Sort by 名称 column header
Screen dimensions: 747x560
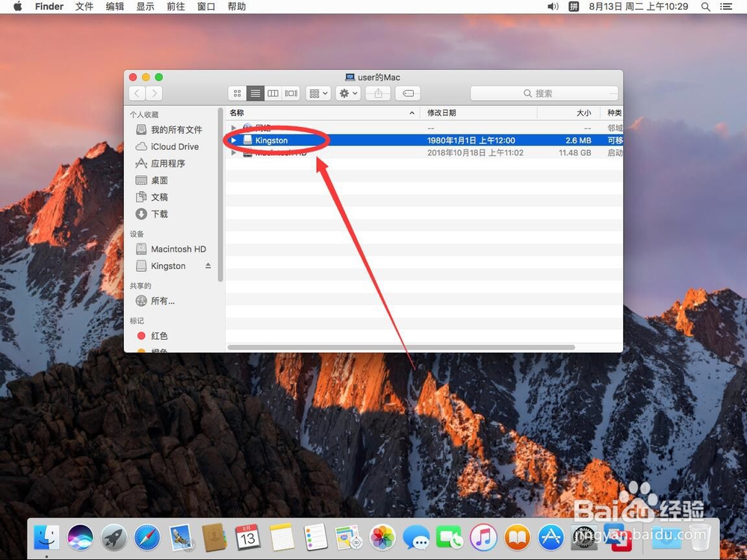tap(322, 113)
